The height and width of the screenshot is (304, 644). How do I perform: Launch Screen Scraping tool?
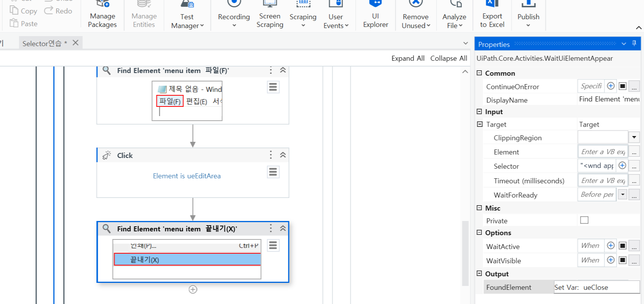tap(270, 15)
